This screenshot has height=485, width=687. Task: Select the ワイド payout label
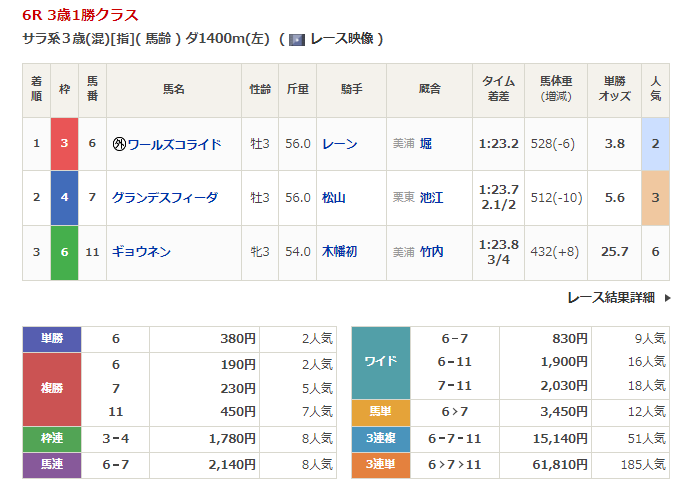[382, 363]
